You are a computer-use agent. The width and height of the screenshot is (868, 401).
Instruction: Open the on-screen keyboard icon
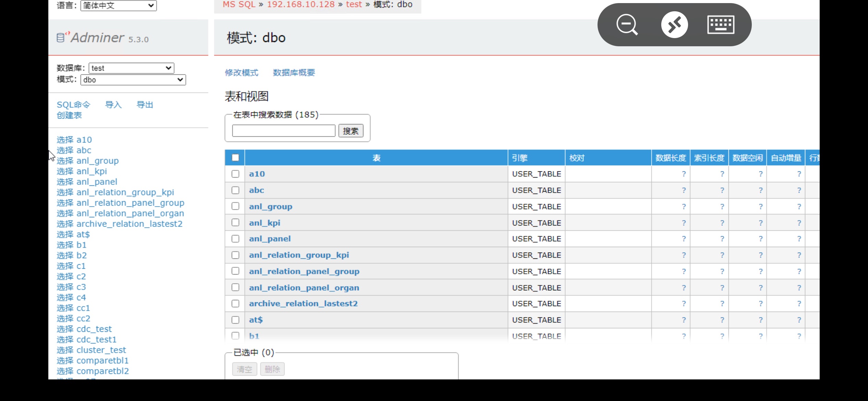coord(721,25)
